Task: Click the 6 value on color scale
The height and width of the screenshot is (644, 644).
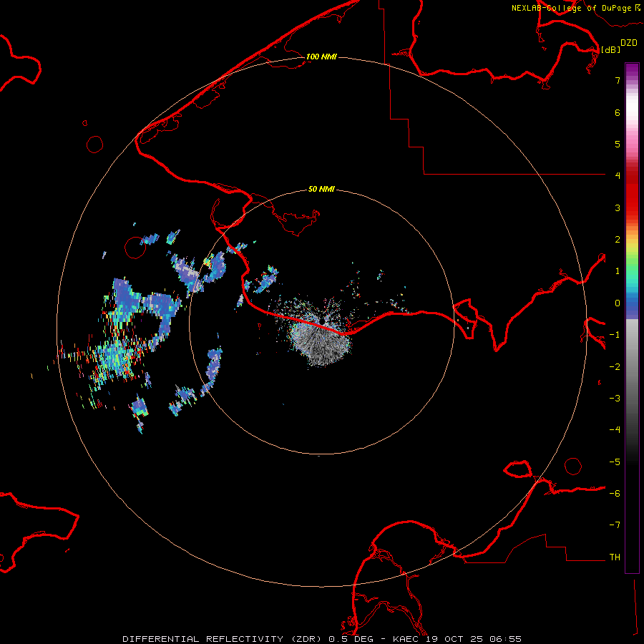Action: (618, 112)
